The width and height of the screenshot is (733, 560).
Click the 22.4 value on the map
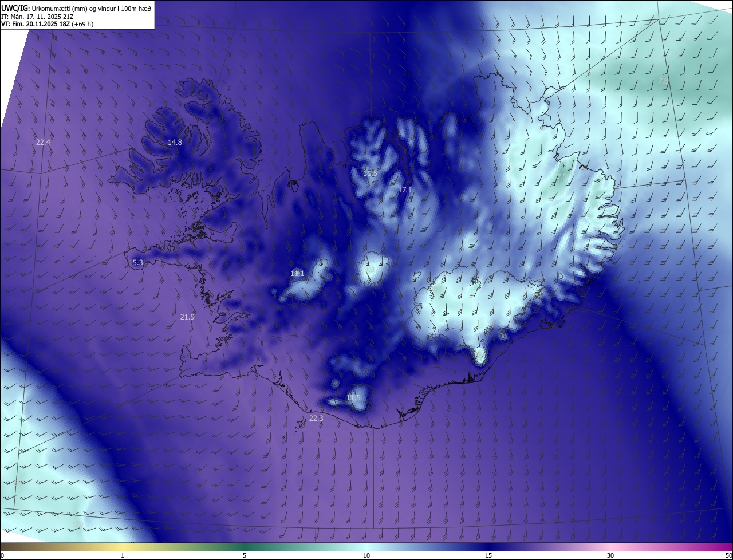click(43, 142)
